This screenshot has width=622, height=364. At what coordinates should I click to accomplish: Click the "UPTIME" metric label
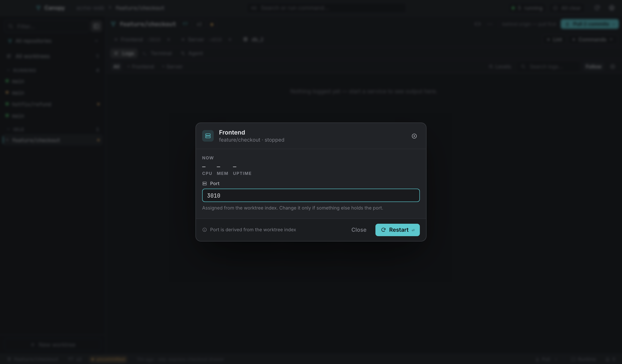[242, 173]
